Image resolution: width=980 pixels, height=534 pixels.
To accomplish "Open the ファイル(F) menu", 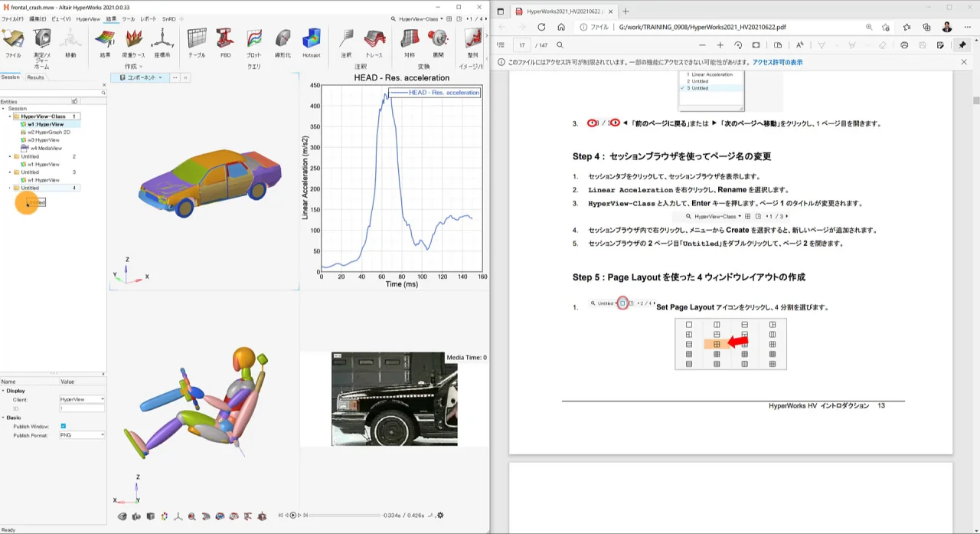I will [12, 18].
